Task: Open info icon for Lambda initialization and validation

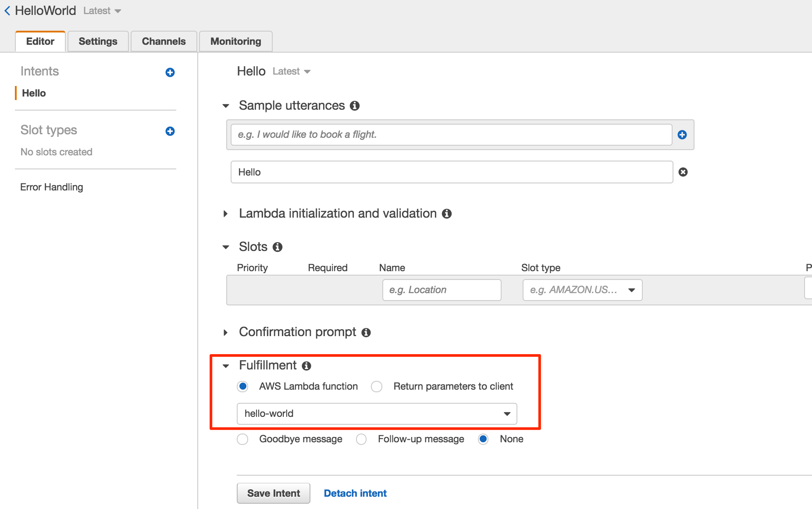Action: 447,214
